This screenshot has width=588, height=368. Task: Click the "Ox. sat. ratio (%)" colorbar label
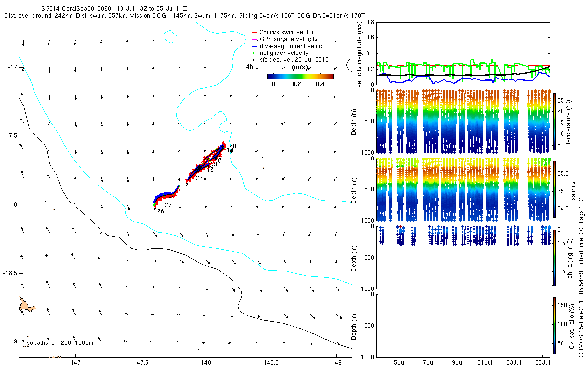tap(572, 325)
